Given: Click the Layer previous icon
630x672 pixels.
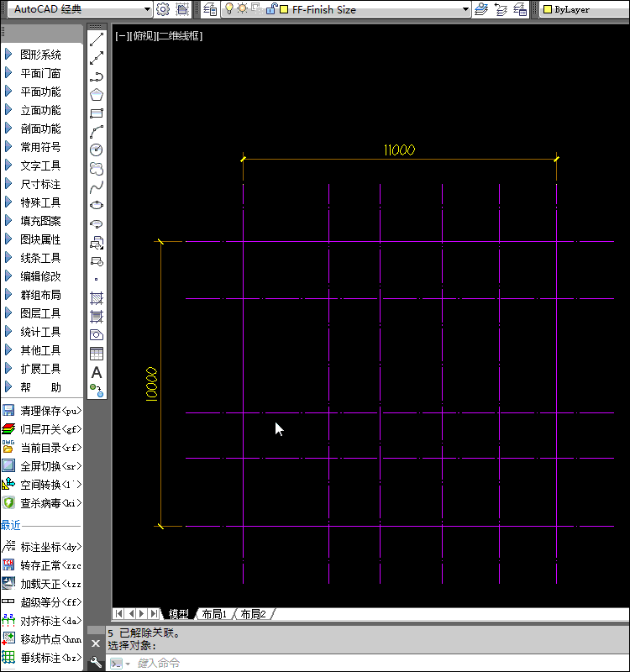Looking at the screenshot, I should [x=501, y=9].
